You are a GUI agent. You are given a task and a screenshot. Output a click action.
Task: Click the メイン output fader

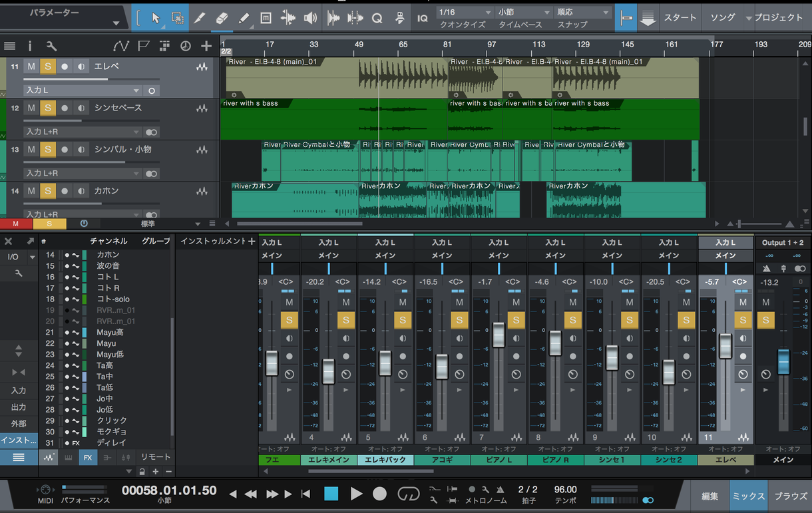[x=783, y=361]
